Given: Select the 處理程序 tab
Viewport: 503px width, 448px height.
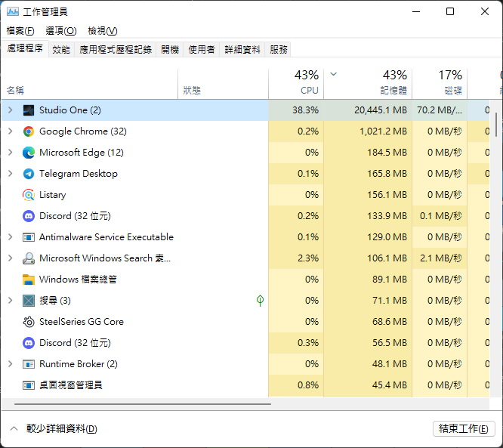Looking at the screenshot, I should [x=25, y=48].
